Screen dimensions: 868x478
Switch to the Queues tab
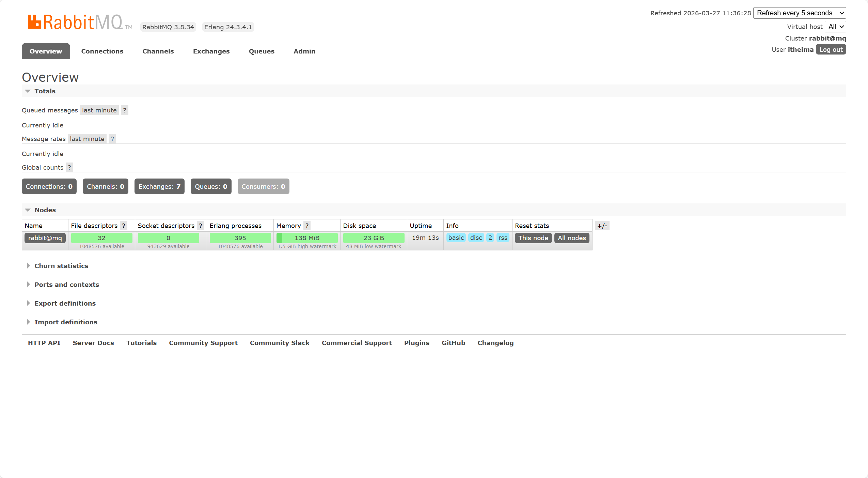point(262,51)
